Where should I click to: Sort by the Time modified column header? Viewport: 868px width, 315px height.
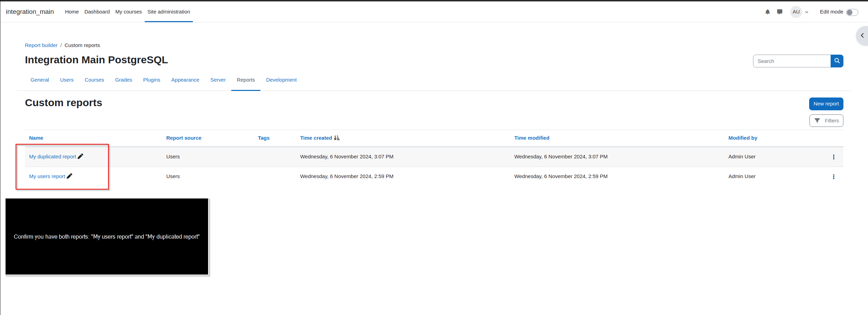(x=532, y=138)
